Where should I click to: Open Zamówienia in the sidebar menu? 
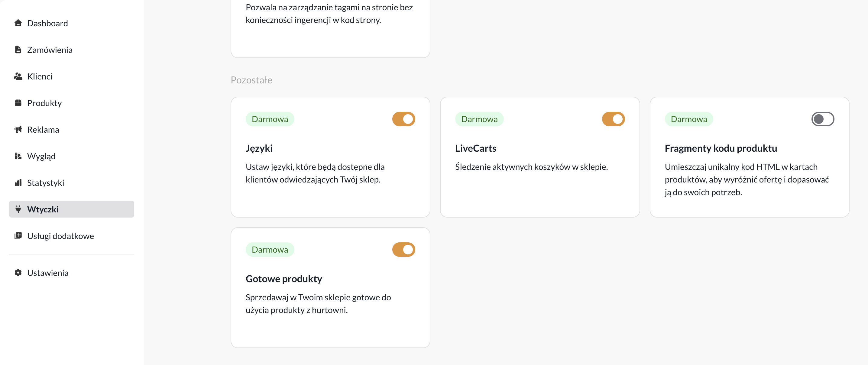point(50,50)
